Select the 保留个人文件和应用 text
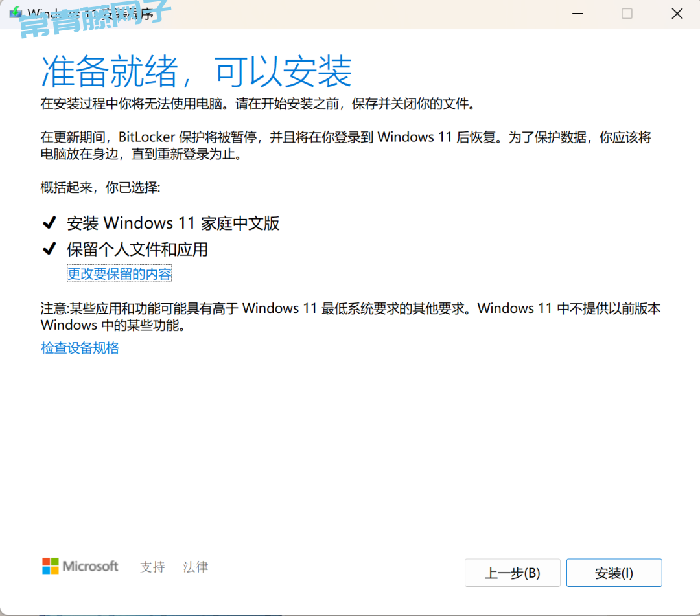Screen dimensions: 700x616 point(137,249)
